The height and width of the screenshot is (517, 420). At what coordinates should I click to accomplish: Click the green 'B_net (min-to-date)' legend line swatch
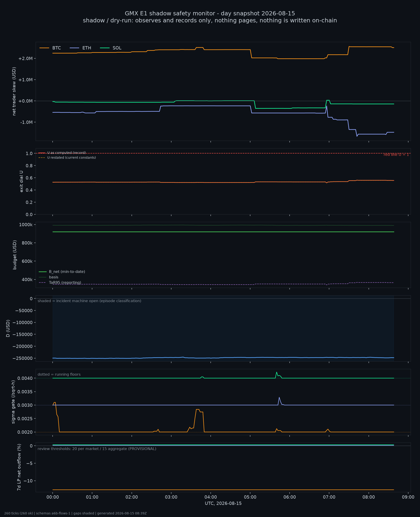[x=43, y=272]
